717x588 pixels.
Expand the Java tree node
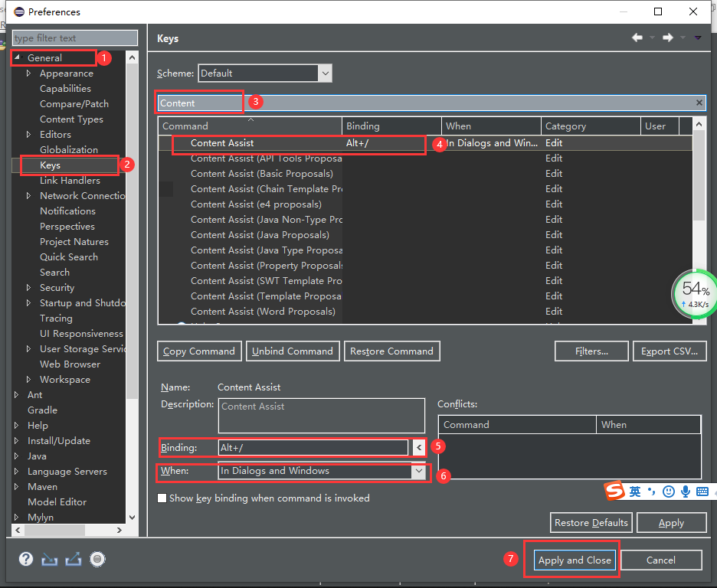pos(16,456)
